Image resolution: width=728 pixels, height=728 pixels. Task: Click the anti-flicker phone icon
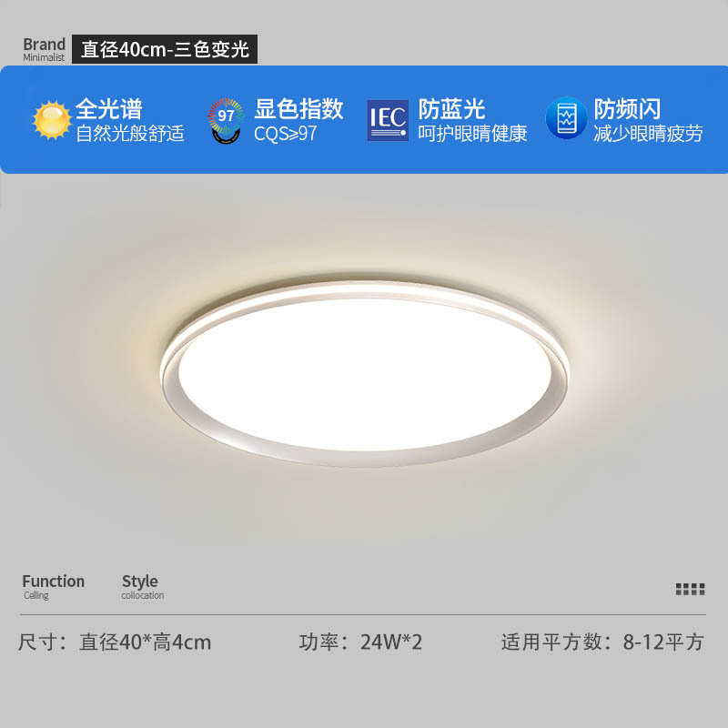point(566,118)
